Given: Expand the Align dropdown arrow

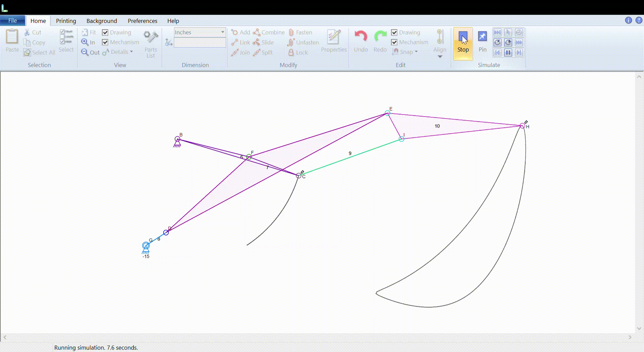Looking at the screenshot, I should [440, 56].
